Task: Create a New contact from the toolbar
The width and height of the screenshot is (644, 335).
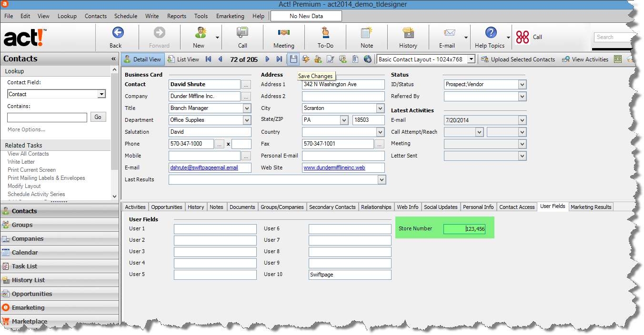Action: click(199, 37)
